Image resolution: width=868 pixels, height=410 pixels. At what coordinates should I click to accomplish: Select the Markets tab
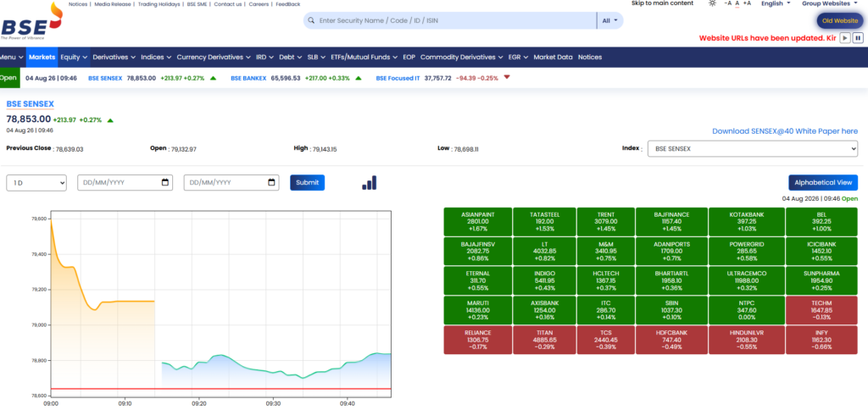point(42,57)
